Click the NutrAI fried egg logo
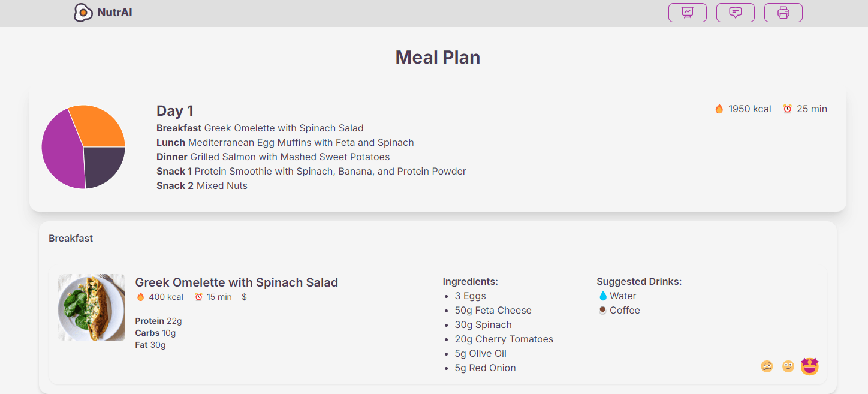The image size is (868, 394). [x=83, y=13]
